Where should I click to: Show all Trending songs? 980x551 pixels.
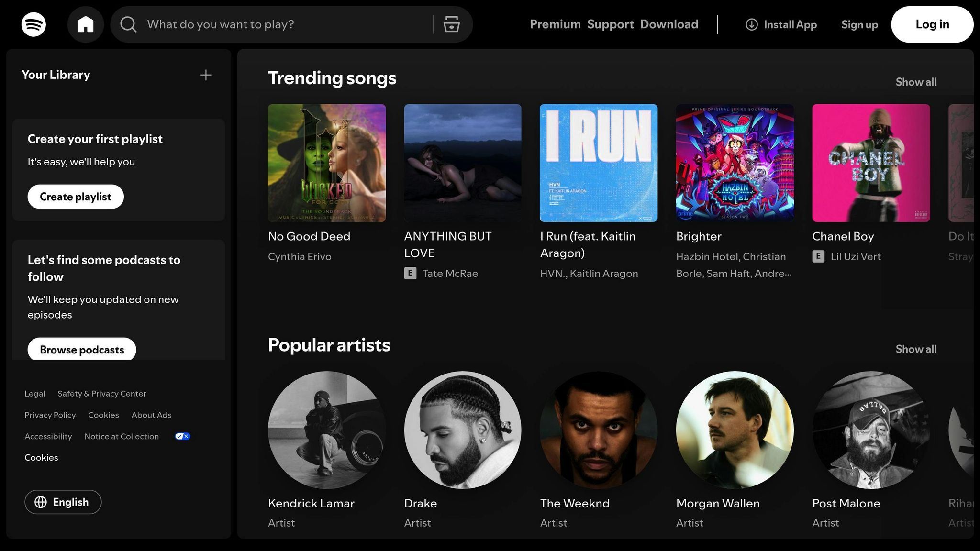[x=915, y=82]
